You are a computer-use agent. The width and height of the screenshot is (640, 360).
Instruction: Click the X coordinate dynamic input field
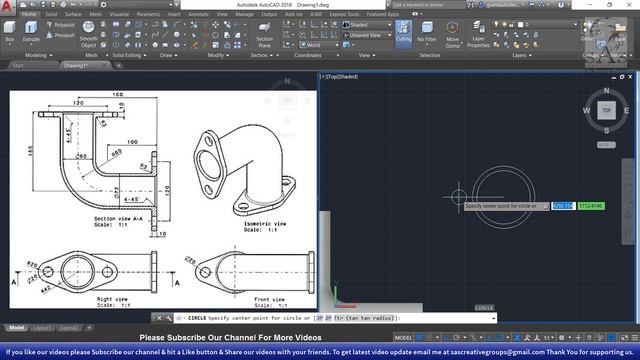(564, 206)
